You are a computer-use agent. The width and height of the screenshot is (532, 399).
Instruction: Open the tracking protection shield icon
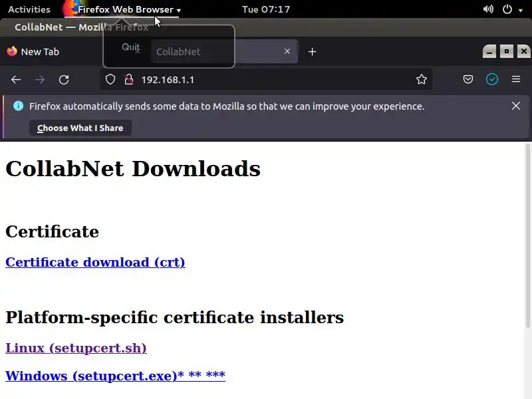pos(110,79)
